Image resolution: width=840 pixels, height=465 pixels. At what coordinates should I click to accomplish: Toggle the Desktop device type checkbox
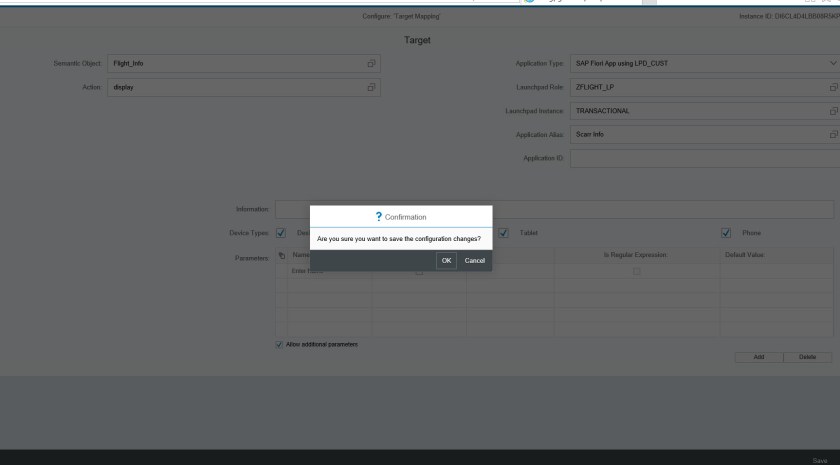point(281,232)
